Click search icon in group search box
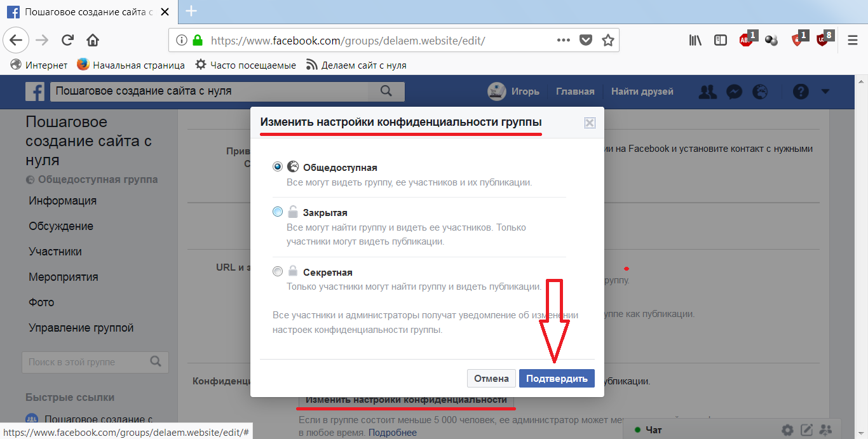The image size is (868, 439). 156,361
